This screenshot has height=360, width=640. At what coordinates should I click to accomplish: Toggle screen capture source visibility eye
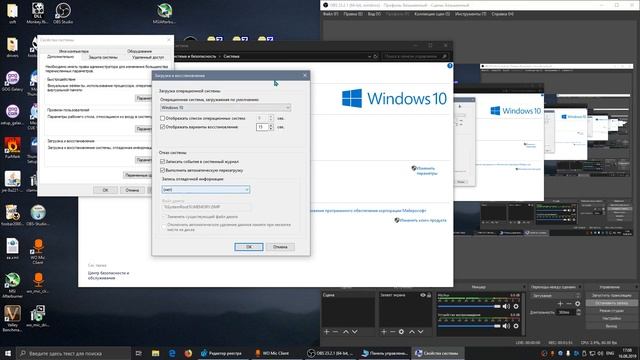[x=423, y=295]
